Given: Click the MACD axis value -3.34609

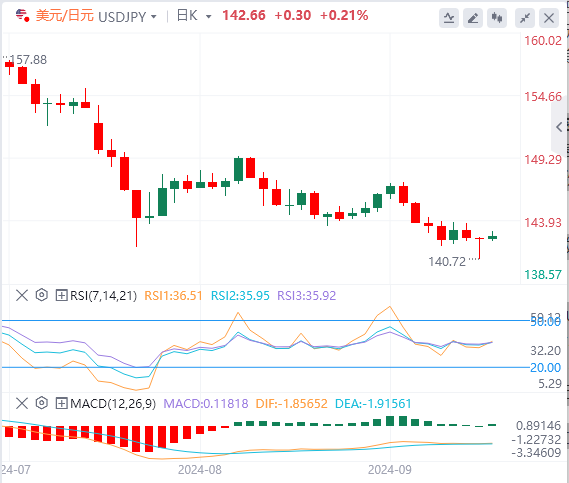Looking at the screenshot, I should point(536,453).
